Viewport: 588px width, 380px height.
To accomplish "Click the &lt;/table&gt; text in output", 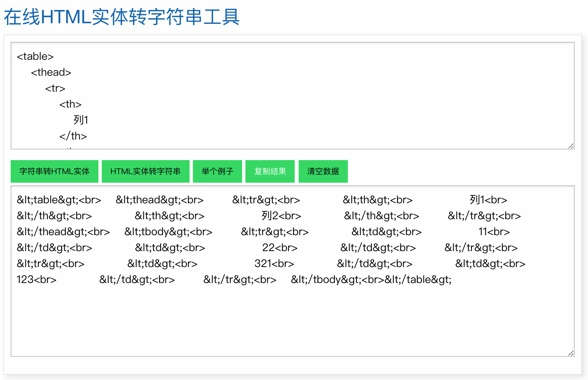I will (x=418, y=280).
